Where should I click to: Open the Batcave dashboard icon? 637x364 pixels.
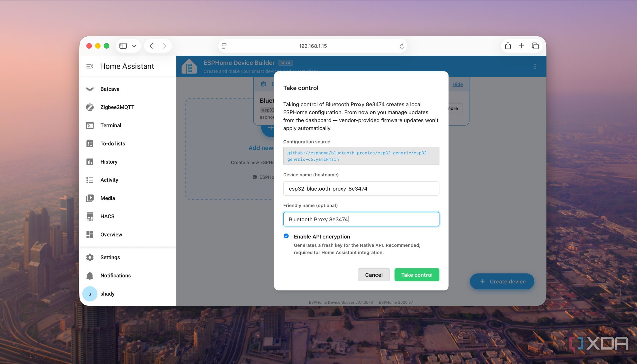coord(90,89)
